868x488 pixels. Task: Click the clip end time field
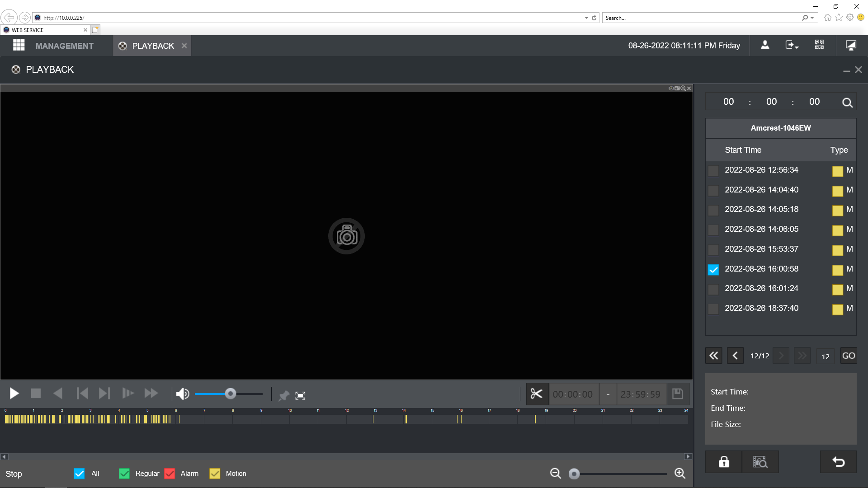pyautogui.click(x=641, y=394)
